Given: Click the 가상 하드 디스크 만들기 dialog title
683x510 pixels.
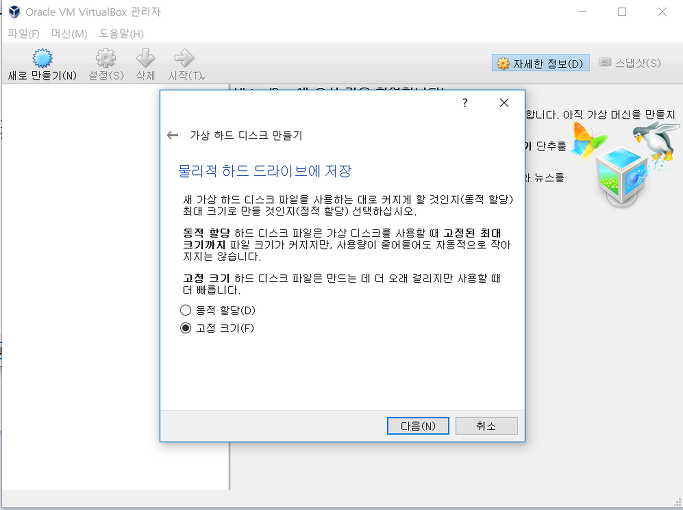Looking at the screenshot, I should click(x=246, y=135).
